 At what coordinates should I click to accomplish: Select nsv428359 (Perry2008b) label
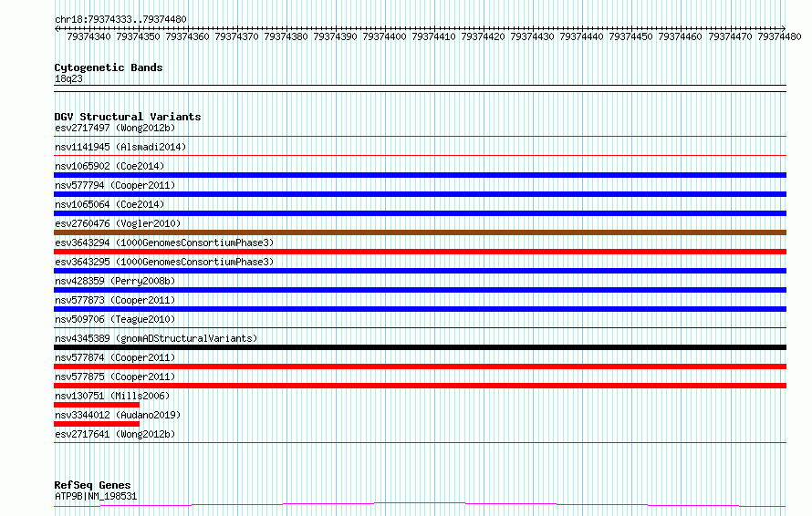pyautogui.click(x=115, y=281)
